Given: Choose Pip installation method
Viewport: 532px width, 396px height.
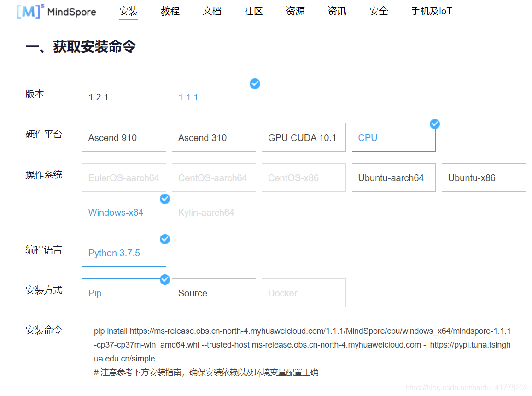Looking at the screenshot, I should [x=124, y=293].
